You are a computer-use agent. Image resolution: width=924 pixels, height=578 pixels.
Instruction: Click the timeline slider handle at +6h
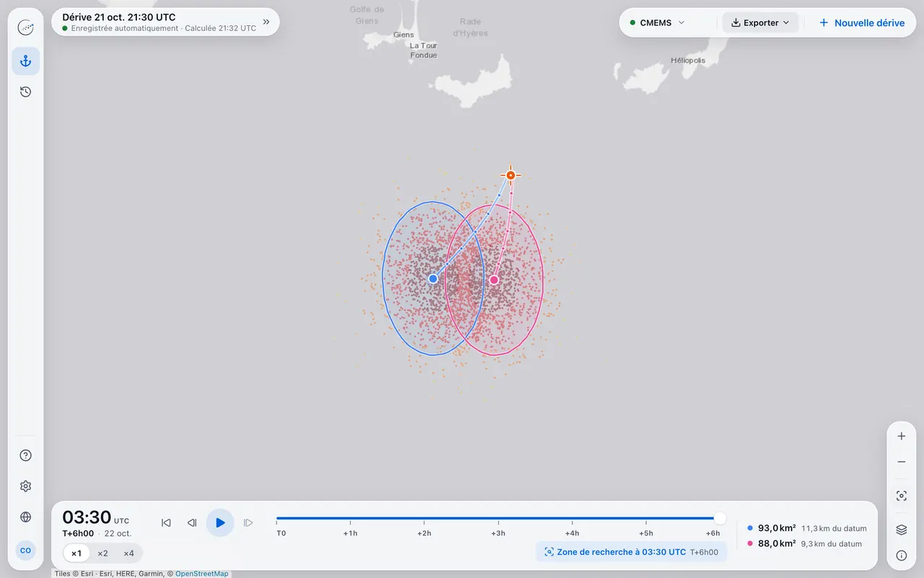pos(720,518)
